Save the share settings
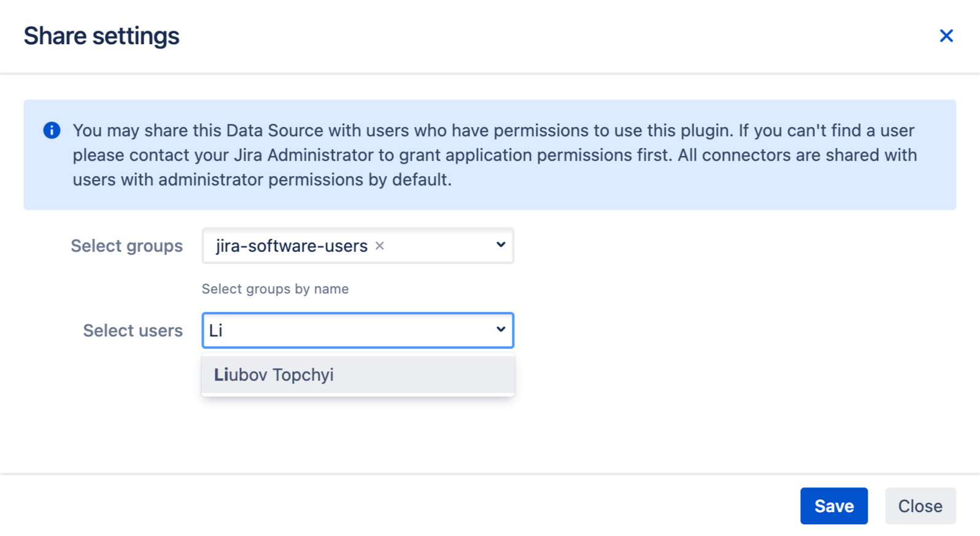980x536 pixels. pos(834,506)
